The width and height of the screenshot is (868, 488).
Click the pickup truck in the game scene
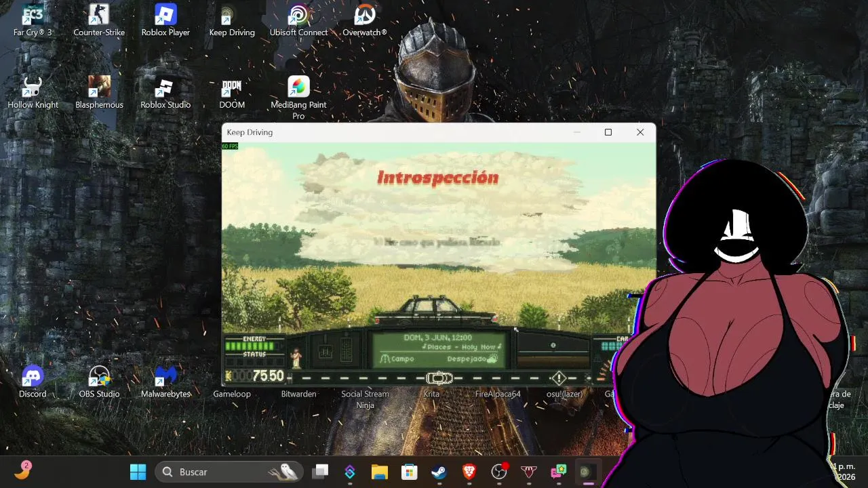435,308
